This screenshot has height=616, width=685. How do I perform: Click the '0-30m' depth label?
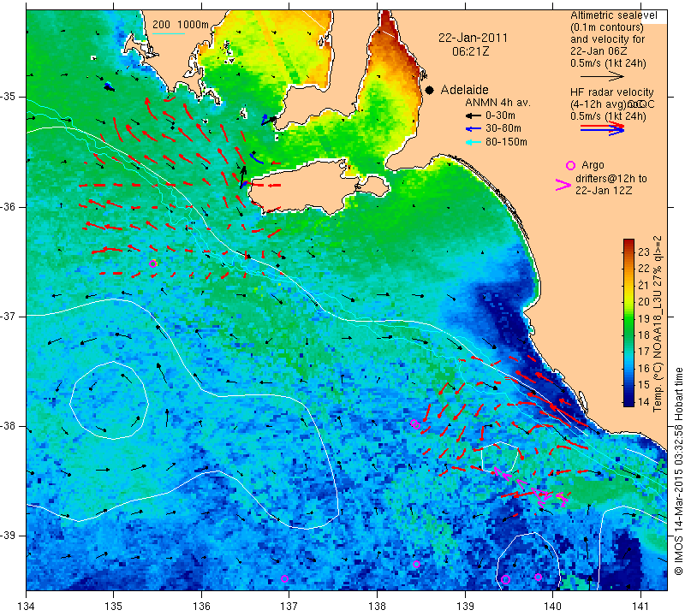501,115
